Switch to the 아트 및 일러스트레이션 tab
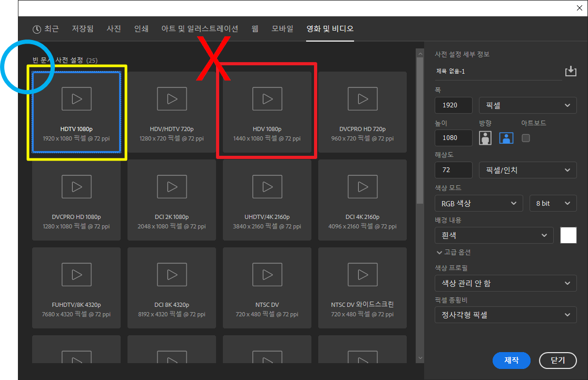Viewport: 588px width, 380px height. click(x=200, y=29)
